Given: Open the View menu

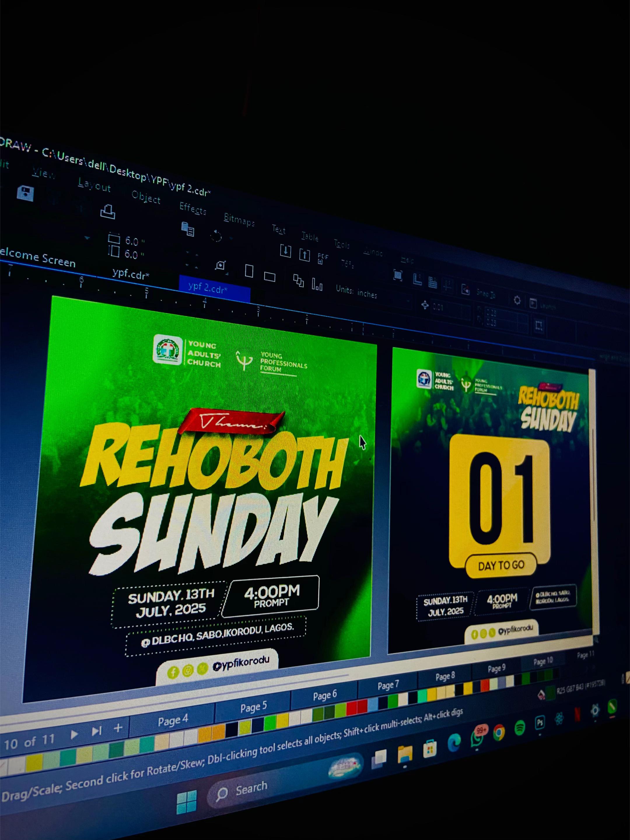Looking at the screenshot, I should 43,173.
